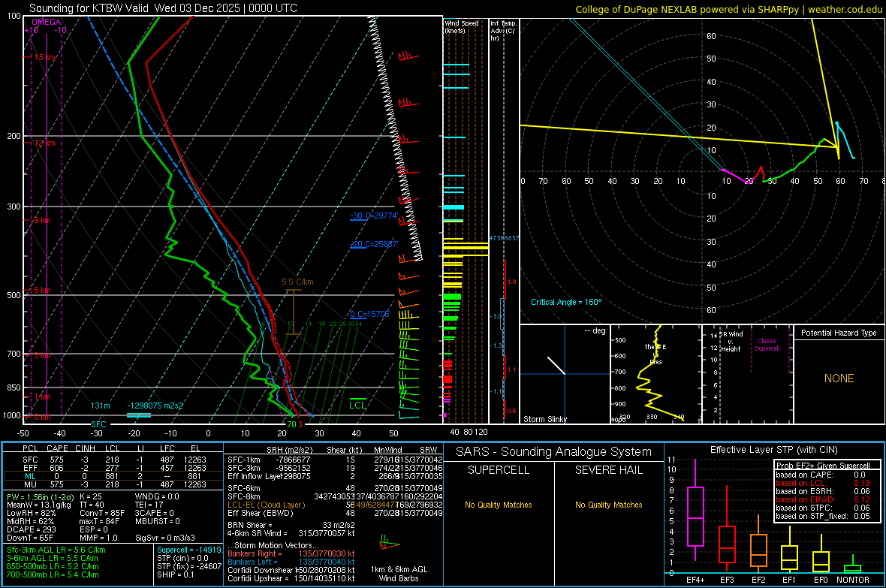Click the Eff Inflow Layer row
The width and height of the screenshot is (886, 588).
coord(335,476)
